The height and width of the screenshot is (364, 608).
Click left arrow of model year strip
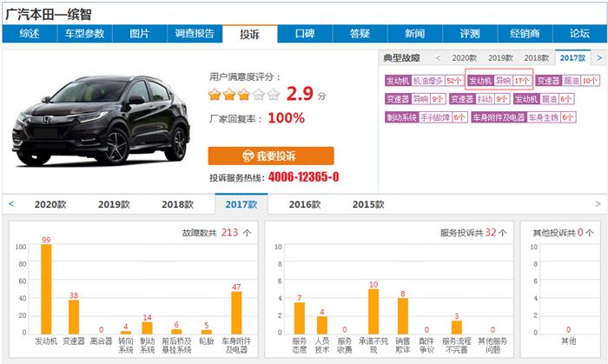click(11, 204)
